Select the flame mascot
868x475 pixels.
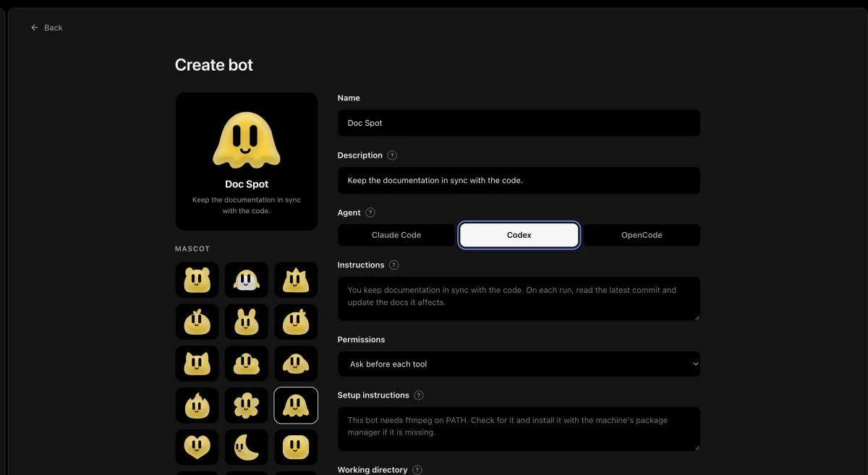pos(197,406)
